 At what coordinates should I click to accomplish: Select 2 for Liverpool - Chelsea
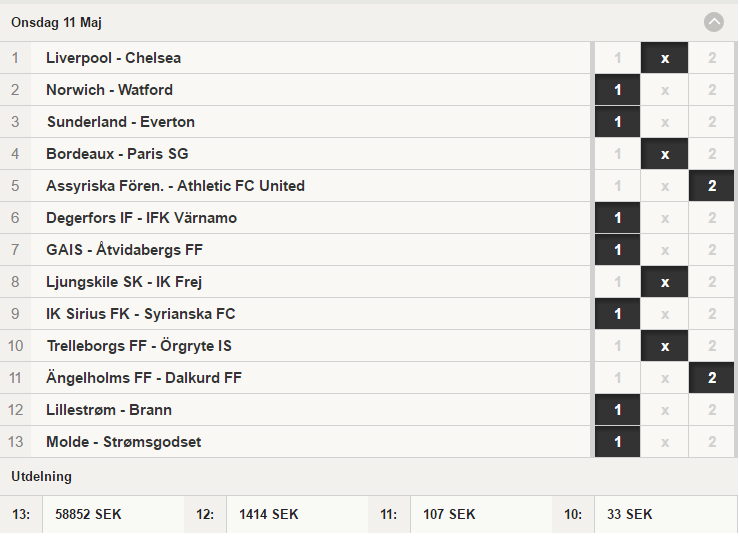[712, 58]
